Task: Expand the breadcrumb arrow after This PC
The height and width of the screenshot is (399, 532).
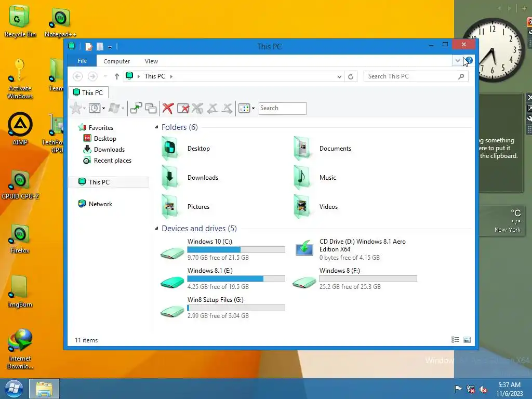Action: [171, 77]
